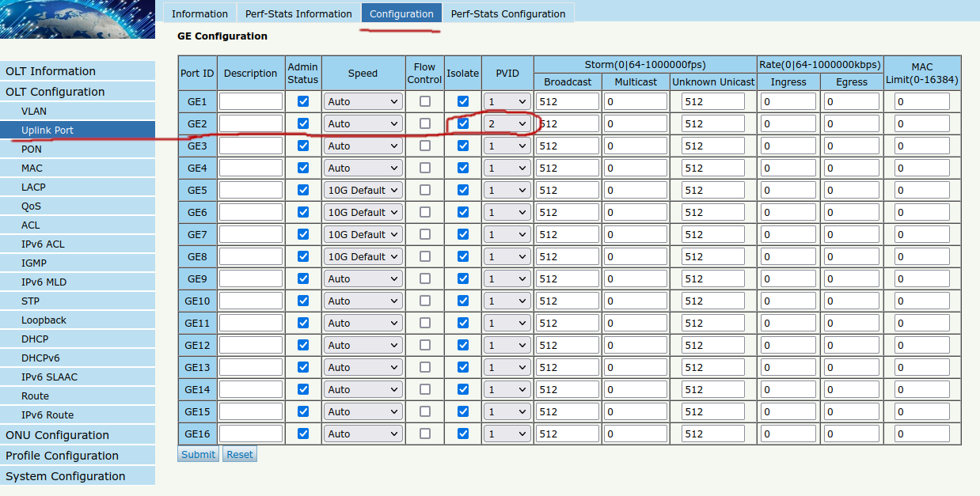Toggle Admin Status checkbox for GE1
The height and width of the screenshot is (496, 980).
pyautogui.click(x=302, y=101)
